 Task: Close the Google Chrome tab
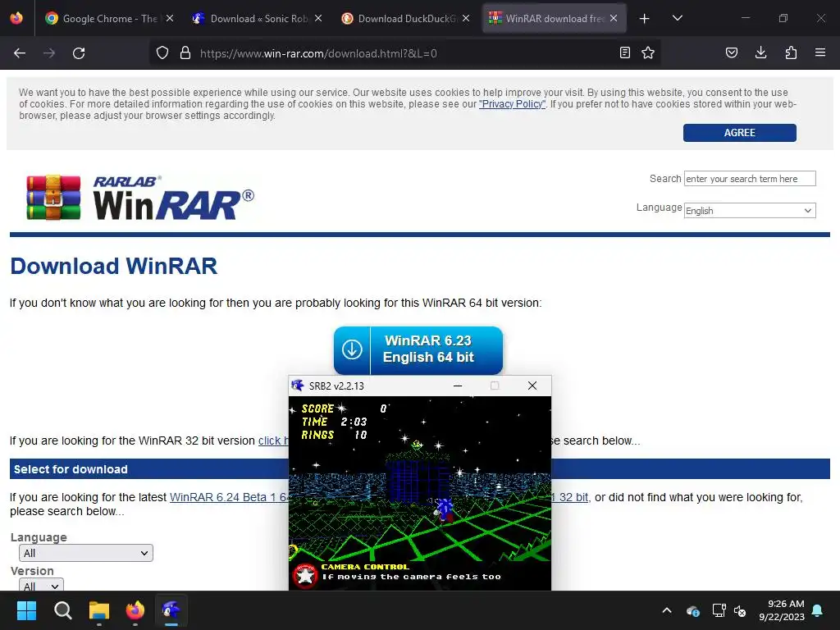tap(170, 18)
